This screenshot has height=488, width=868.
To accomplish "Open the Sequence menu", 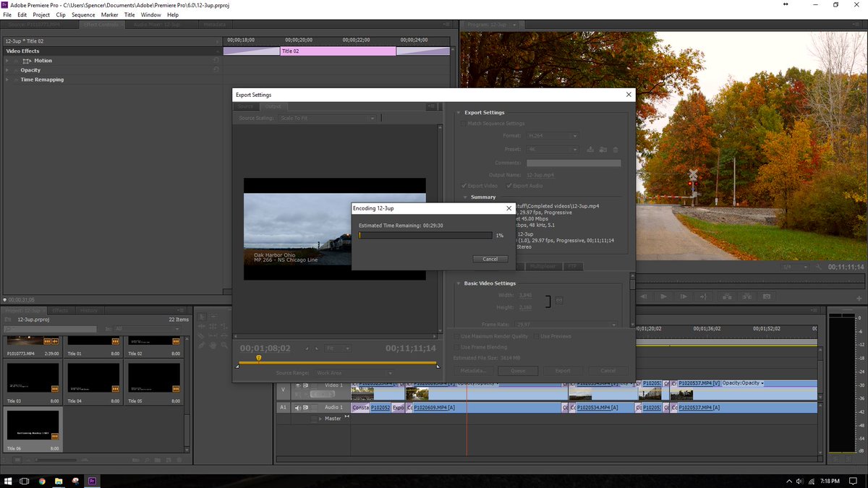I will 83,14.
